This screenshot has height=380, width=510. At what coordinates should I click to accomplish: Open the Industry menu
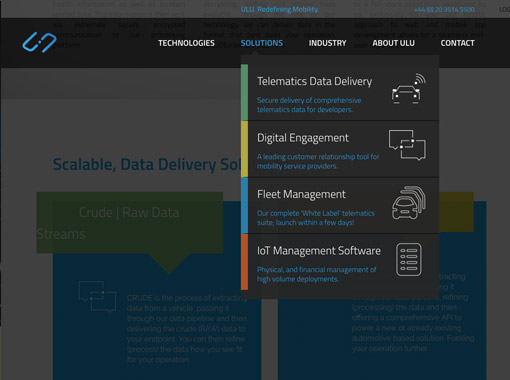coord(327,43)
